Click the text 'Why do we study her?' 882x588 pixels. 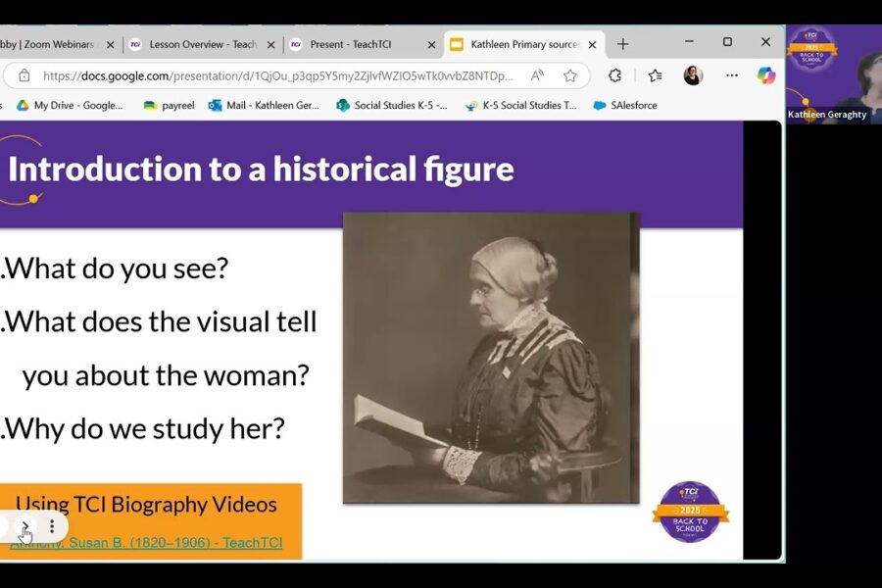(x=145, y=429)
